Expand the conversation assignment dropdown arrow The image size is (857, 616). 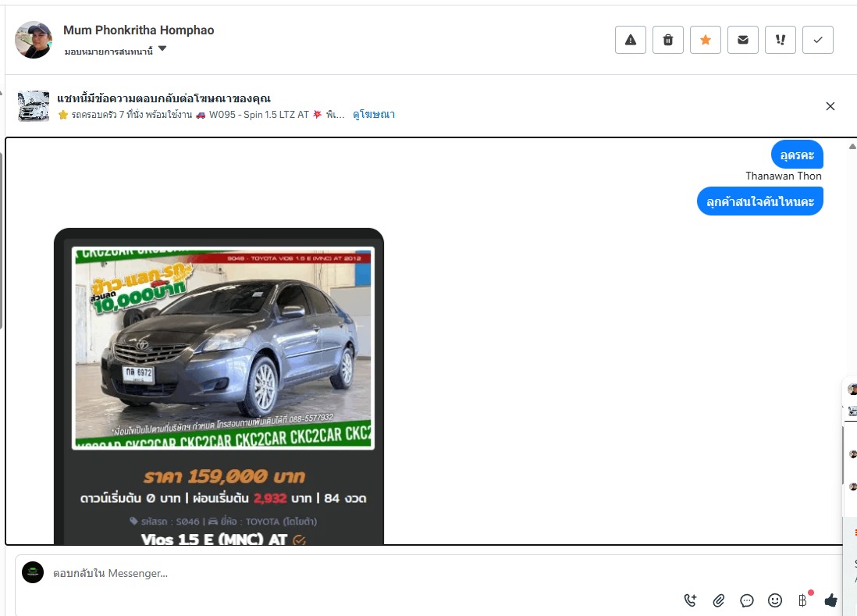click(x=162, y=48)
